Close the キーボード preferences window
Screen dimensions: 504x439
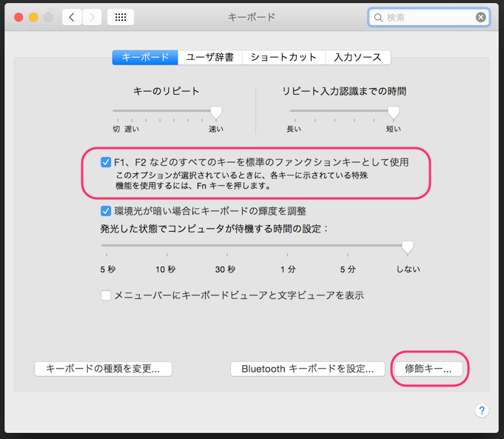tap(19, 17)
